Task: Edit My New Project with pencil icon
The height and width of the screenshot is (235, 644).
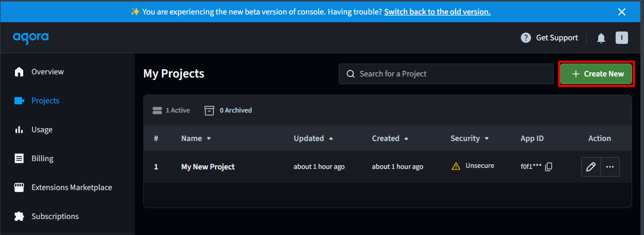Action: pos(591,167)
